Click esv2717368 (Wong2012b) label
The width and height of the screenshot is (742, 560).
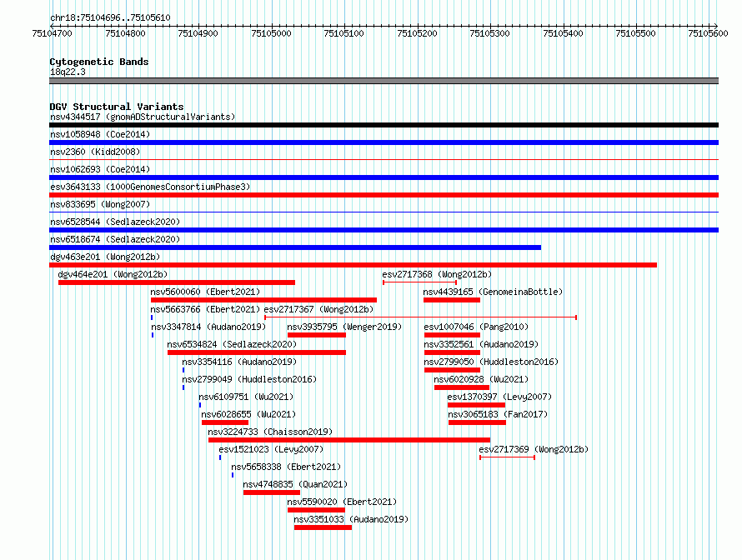point(437,274)
